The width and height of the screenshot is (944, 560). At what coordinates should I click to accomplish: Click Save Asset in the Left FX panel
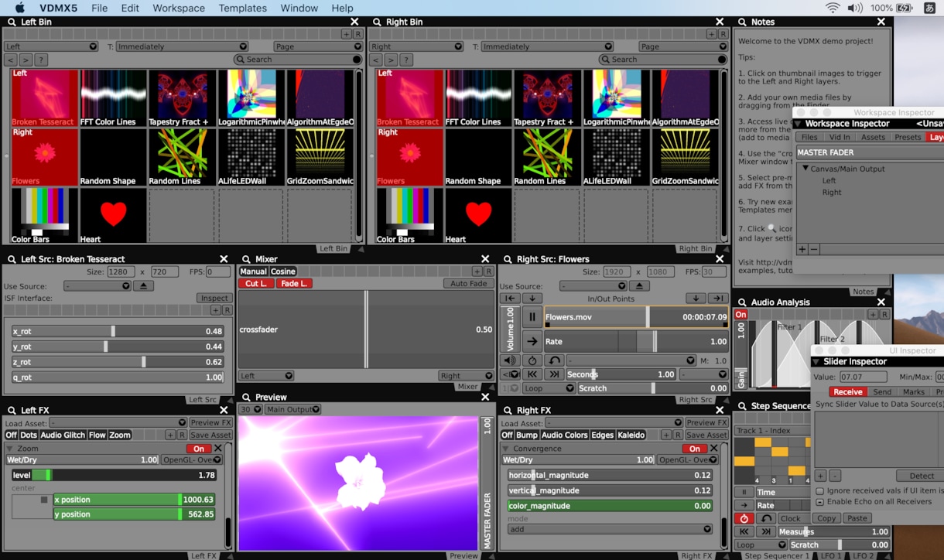[x=210, y=435]
